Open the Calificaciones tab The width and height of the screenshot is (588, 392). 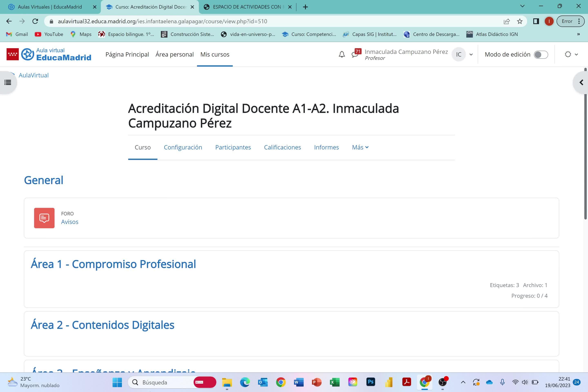tap(282, 147)
